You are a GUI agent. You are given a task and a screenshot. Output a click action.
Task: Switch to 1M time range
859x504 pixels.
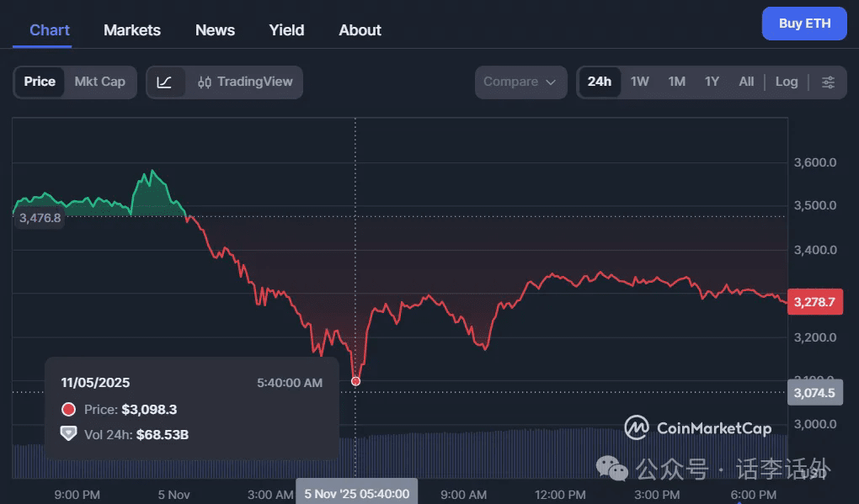(676, 82)
